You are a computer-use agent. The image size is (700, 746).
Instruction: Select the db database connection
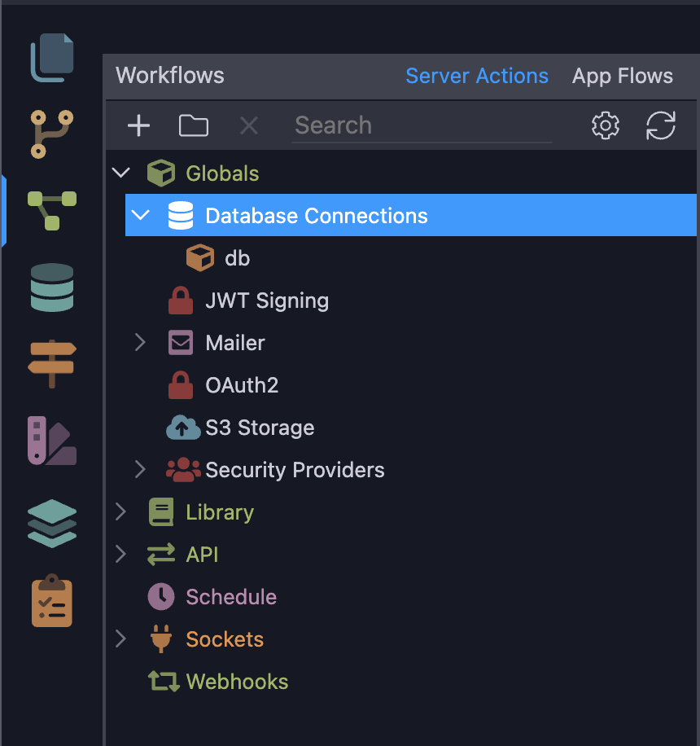(x=237, y=258)
